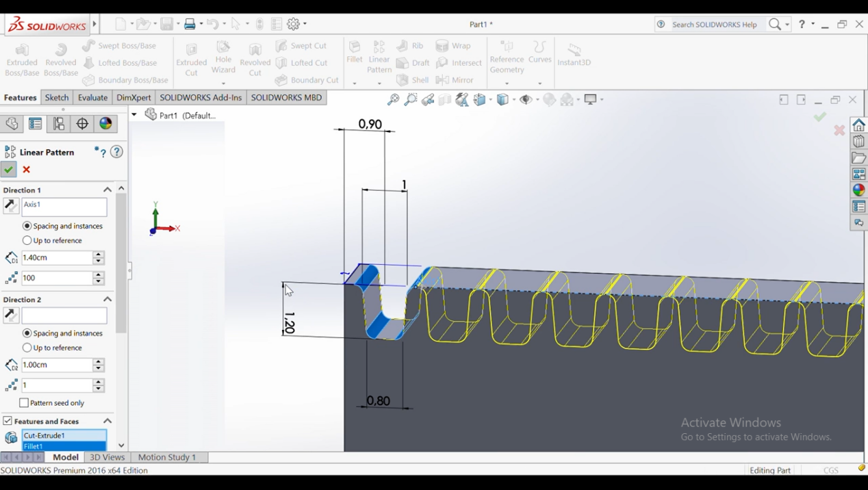Viewport: 868px width, 490px height.
Task: Switch to the Sketch ribbon tab
Action: coord(57,98)
